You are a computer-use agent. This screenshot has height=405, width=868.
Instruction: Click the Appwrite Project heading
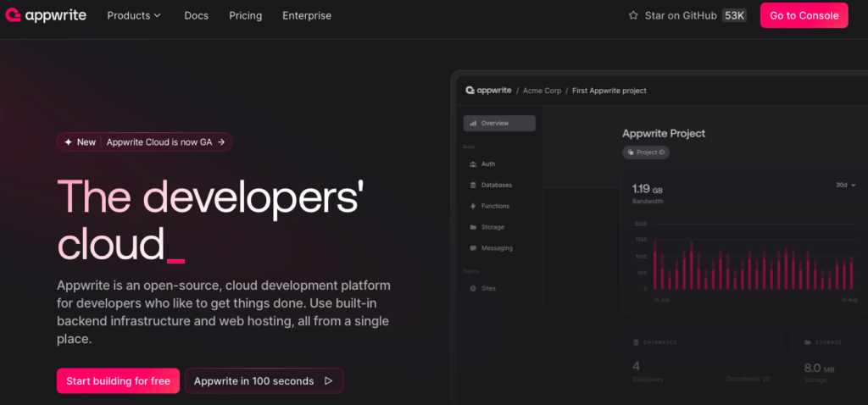(x=664, y=133)
